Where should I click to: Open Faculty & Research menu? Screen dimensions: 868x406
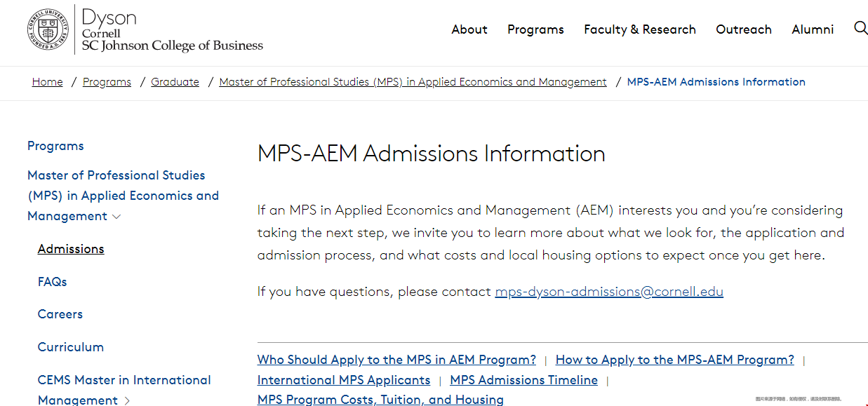639,29
